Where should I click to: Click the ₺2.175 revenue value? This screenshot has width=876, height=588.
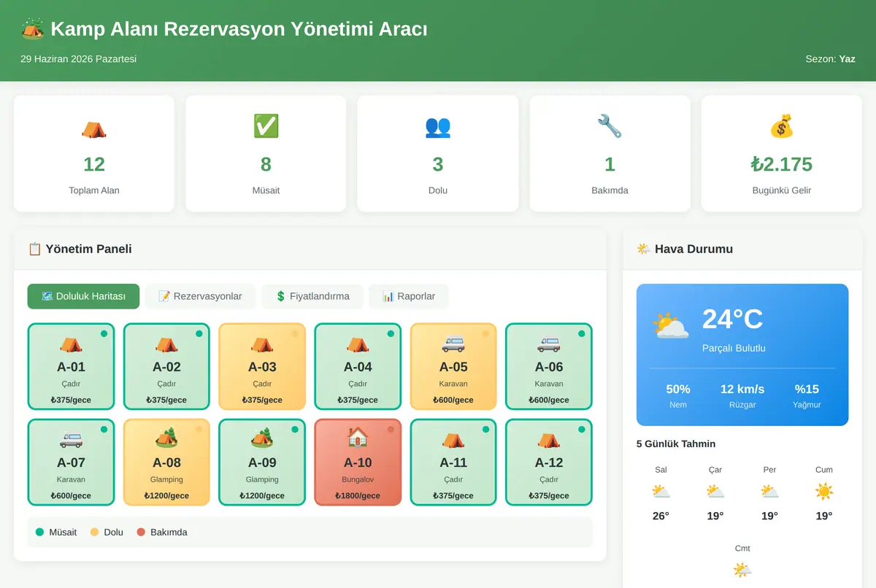pos(781,164)
